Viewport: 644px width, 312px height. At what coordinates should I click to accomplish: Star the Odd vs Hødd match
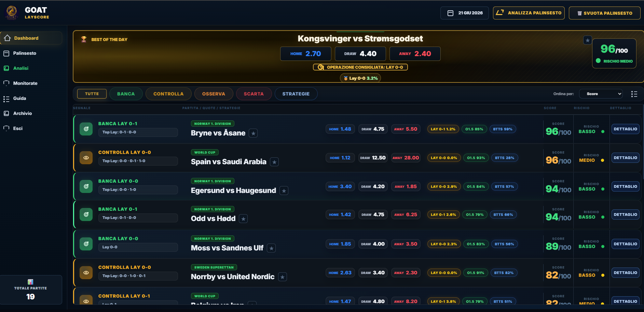point(243,219)
